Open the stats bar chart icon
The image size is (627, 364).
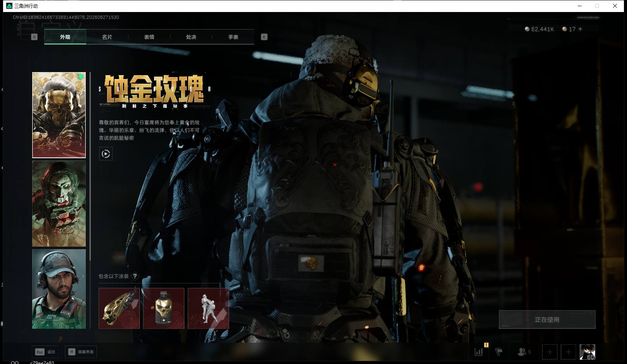pos(479,352)
